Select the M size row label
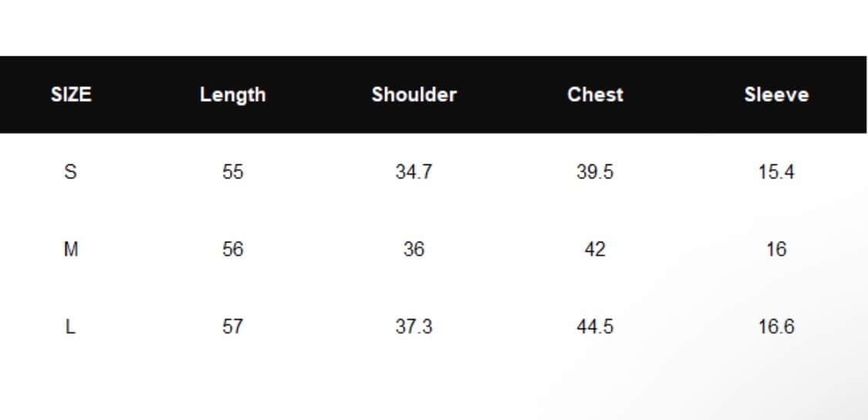This screenshot has width=868, height=420. point(71,249)
